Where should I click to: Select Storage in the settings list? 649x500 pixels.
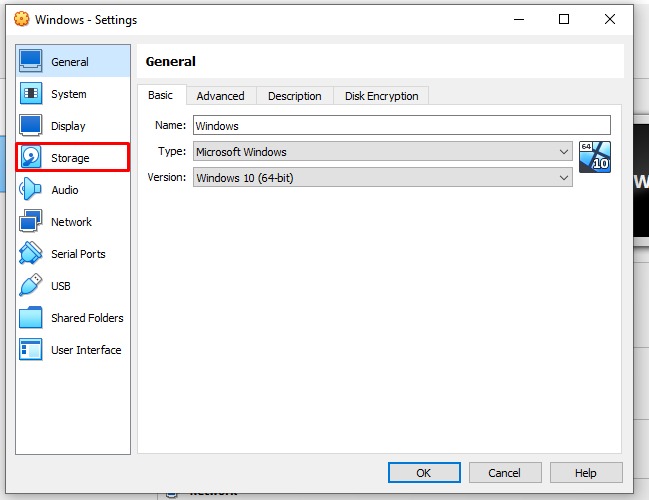coord(73,157)
